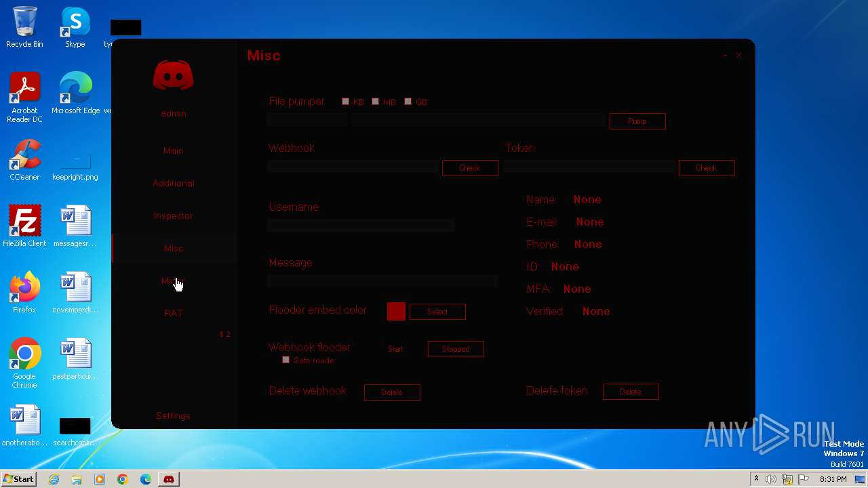Switch to sidebar page 2
Viewport: 868px width, 488px height.
[228, 334]
